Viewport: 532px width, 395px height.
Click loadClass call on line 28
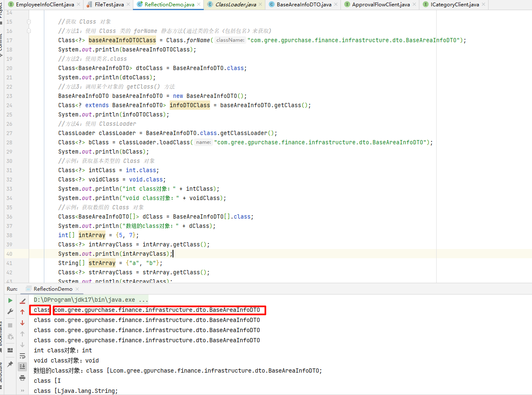[x=175, y=142]
